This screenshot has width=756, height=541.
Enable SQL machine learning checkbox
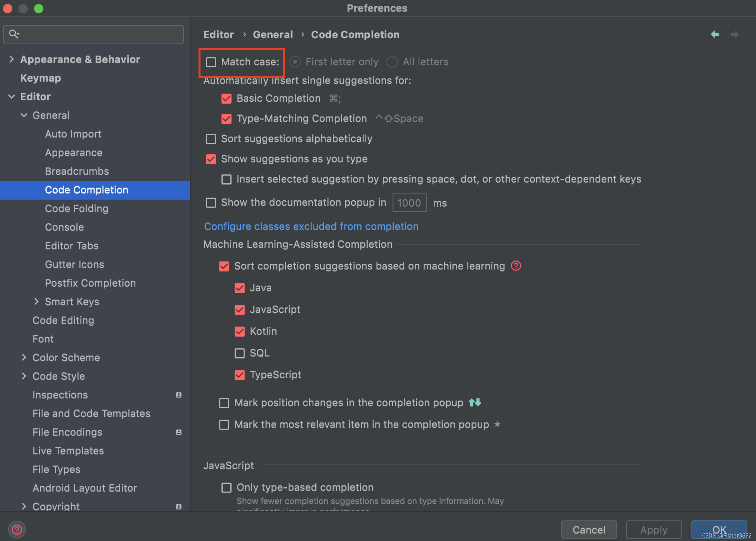(240, 353)
